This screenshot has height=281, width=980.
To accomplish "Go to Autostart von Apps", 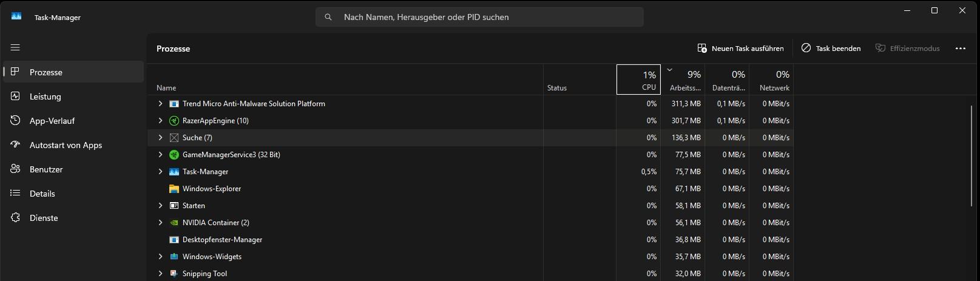I will click(x=66, y=145).
